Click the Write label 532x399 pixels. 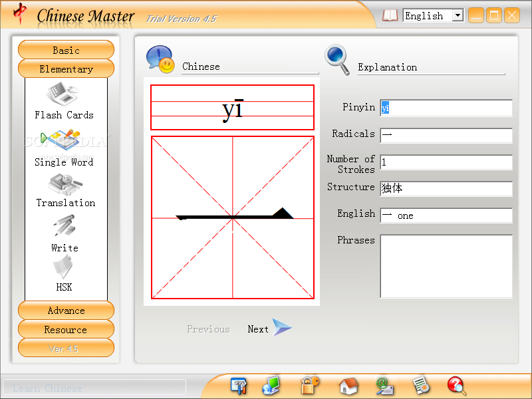[x=65, y=247]
